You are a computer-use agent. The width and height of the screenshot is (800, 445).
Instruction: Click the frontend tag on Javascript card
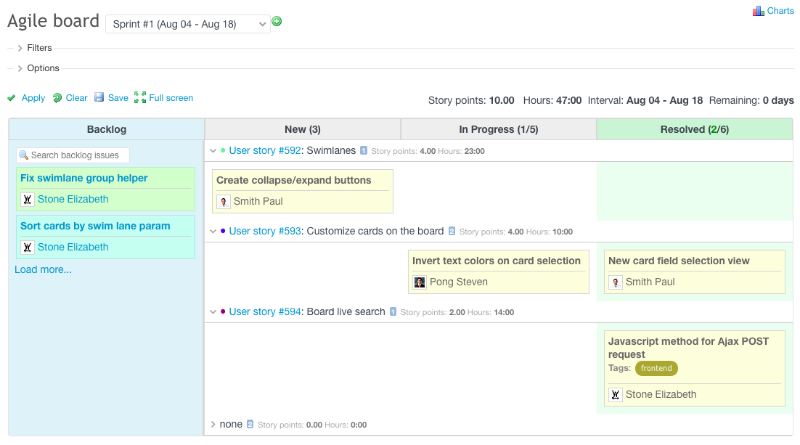tap(656, 368)
